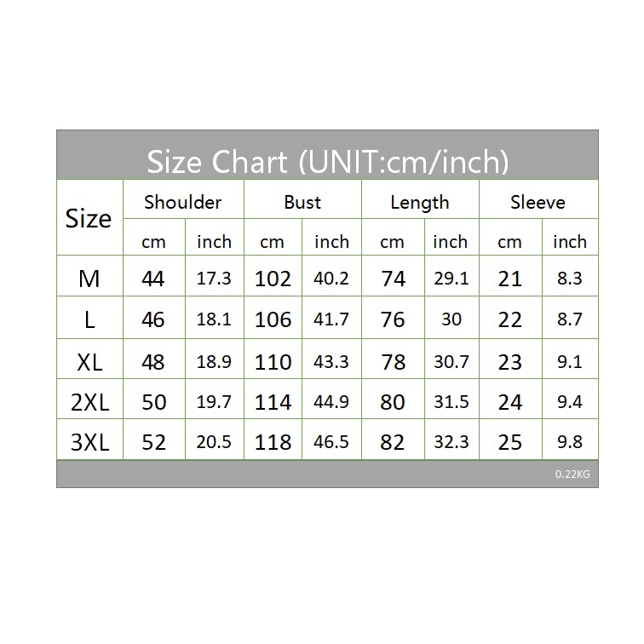Select the Sleeve column header
Viewport: 644px width, 644px height.
538,202
